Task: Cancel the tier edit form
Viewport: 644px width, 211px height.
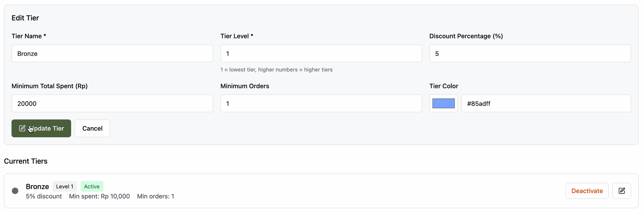Action: tap(92, 128)
